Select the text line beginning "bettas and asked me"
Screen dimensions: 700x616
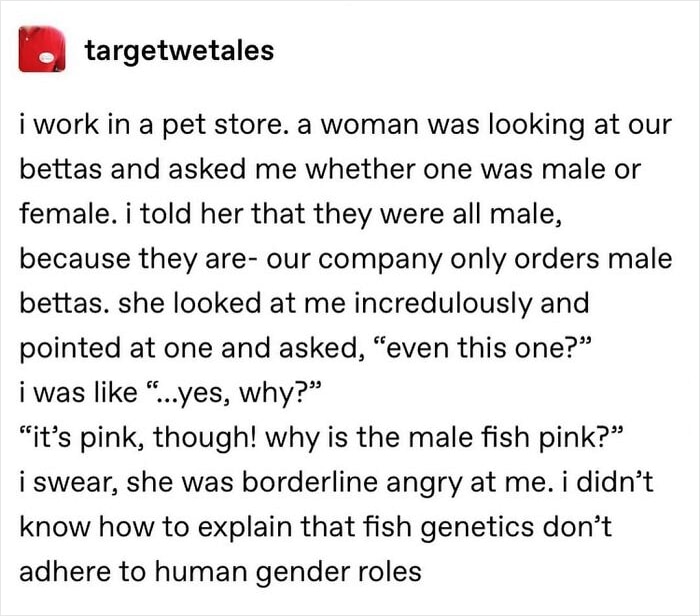pos(330,169)
